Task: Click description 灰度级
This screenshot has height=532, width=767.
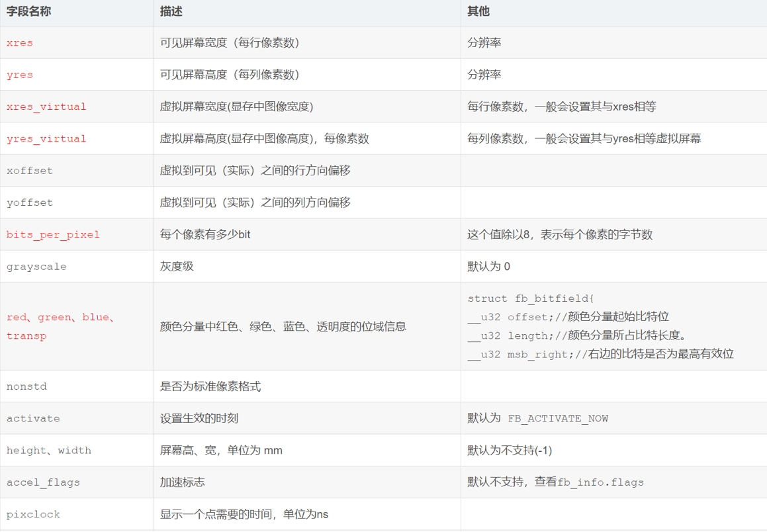Action: [x=177, y=266]
